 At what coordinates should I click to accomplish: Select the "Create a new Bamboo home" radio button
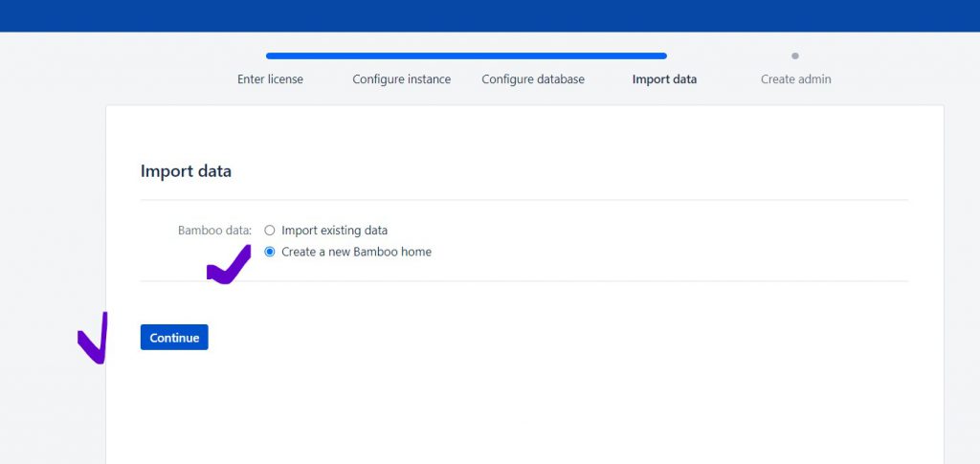tap(270, 253)
